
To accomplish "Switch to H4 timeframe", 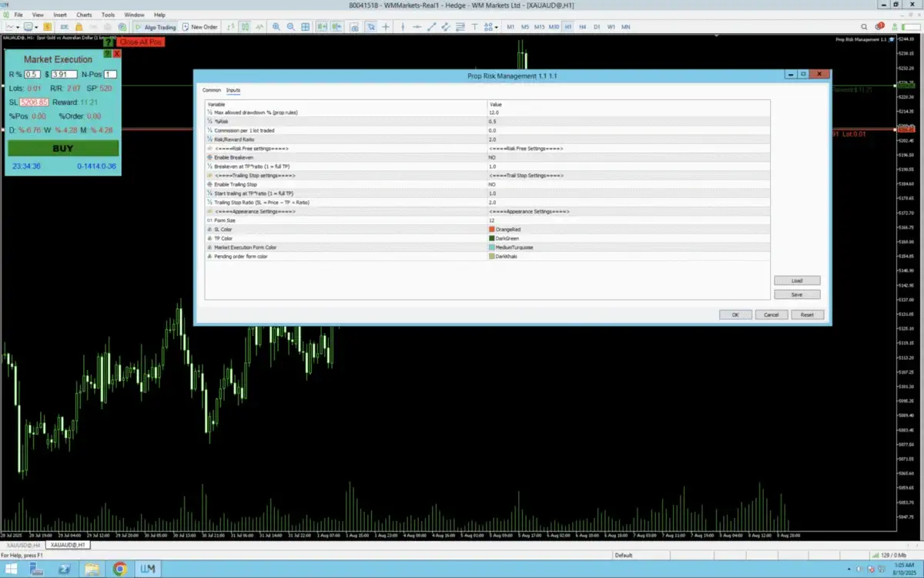I will coord(583,27).
